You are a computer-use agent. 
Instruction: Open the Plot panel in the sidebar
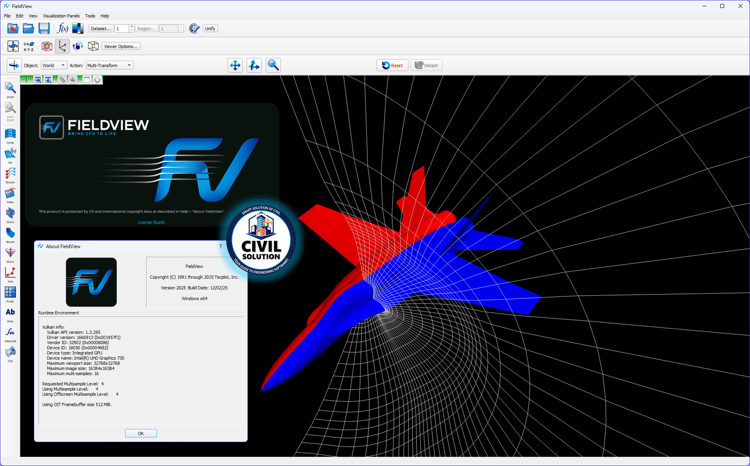(10, 275)
